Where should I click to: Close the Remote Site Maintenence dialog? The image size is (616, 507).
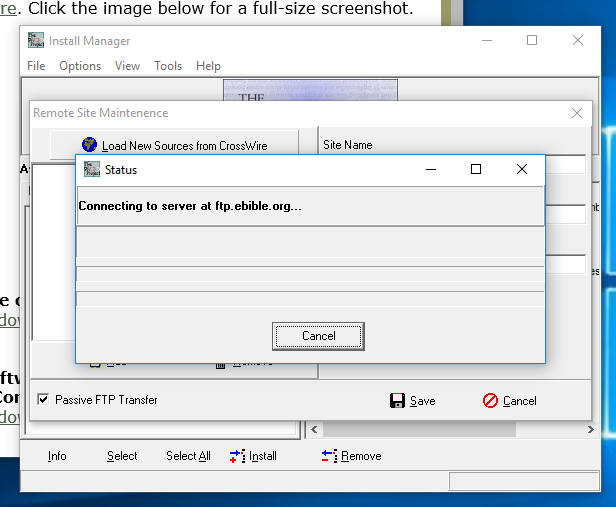tap(576, 113)
